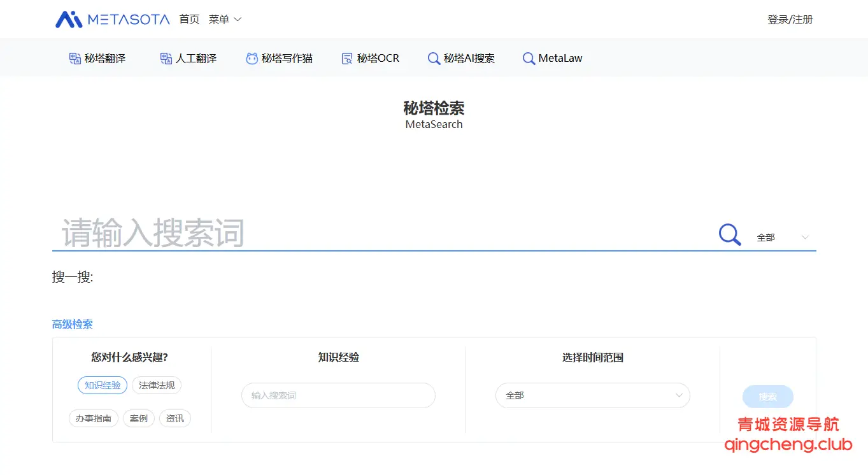Select the 知识经验 interest filter
Screen dimensions: 868x475
tap(102, 385)
